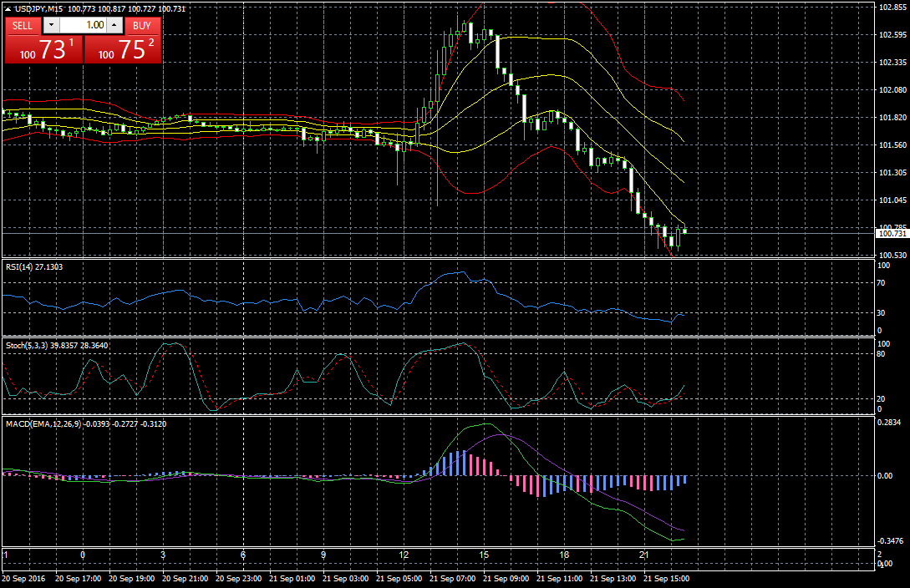Click the sell price 100.73 tile
Viewport: 910px width, 588px height.
pyautogui.click(x=43, y=49)
